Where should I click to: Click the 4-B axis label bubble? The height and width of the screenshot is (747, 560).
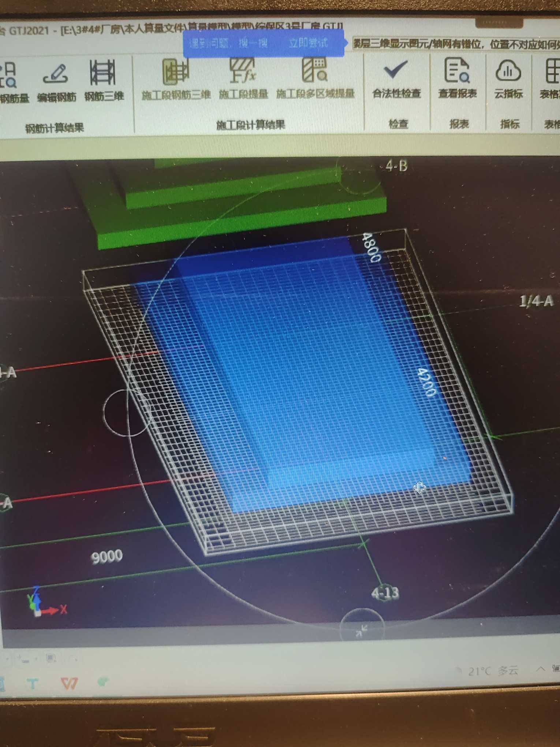pyautogui.click(x=396, y=166)
